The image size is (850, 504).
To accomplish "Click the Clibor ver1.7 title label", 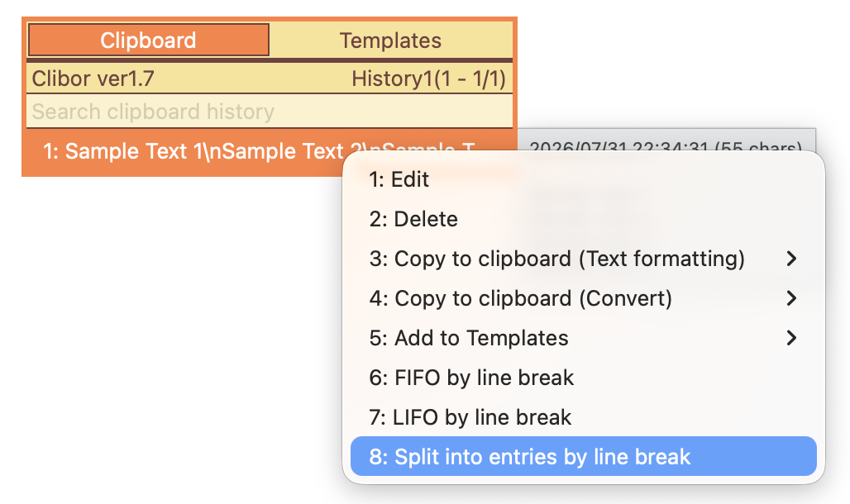I will pyautogui.click(x=93, y=78).
